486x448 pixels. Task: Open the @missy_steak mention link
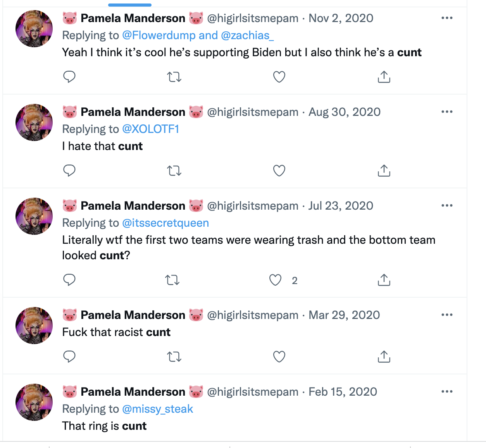(157, 409)
